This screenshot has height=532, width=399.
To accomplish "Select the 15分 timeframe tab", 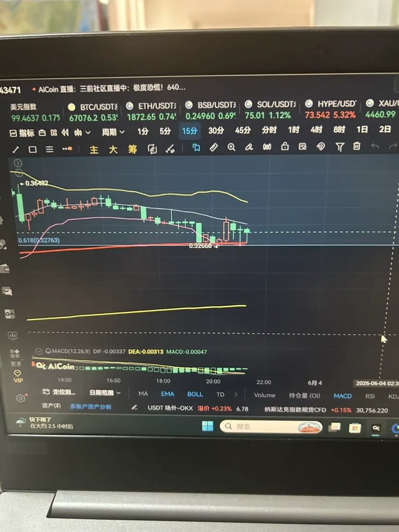I will point(189,131).
